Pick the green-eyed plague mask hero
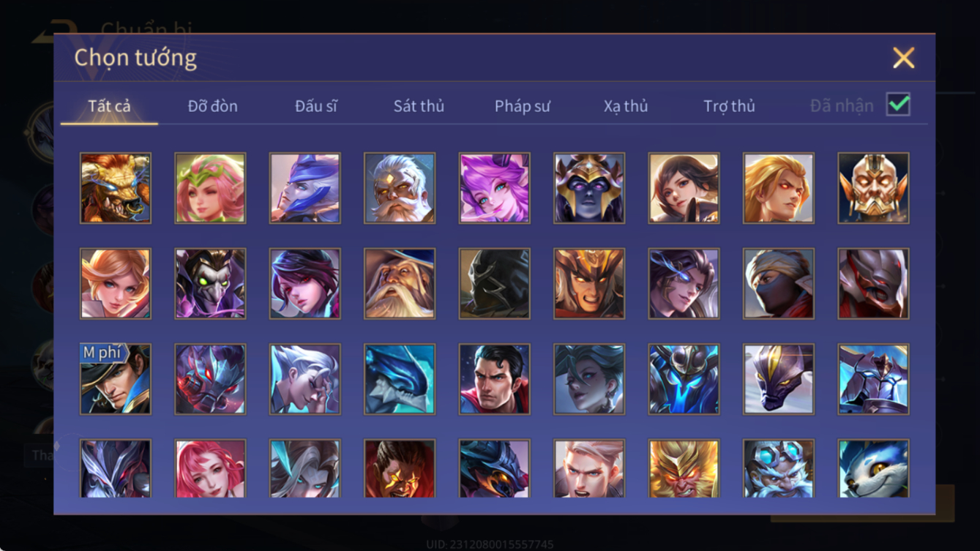This screenshot has width=980, height=551. coord(210,284)
